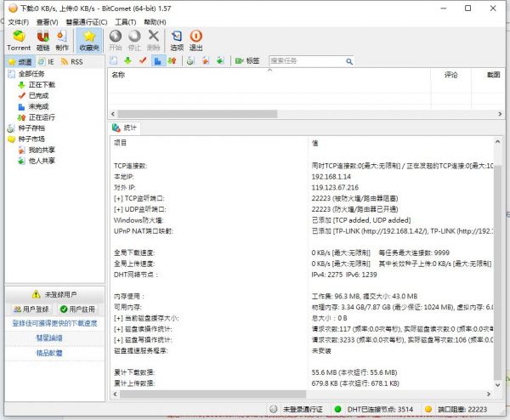The width and height of the screenshot is (510, 420).
Task: Open the 登录后可获得更快的下载速度 link
Action: pos(54,323)
